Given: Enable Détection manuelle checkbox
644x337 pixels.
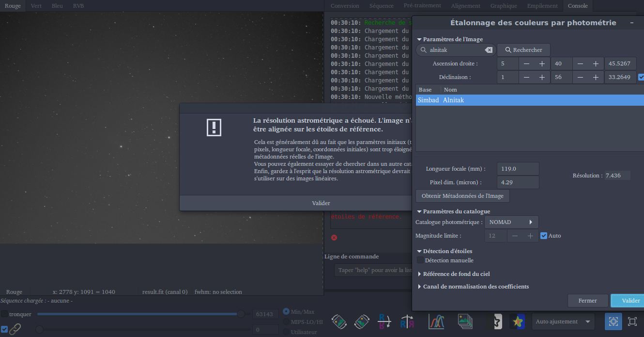Looking at the screenshot, I should click(x=420, y=260).
